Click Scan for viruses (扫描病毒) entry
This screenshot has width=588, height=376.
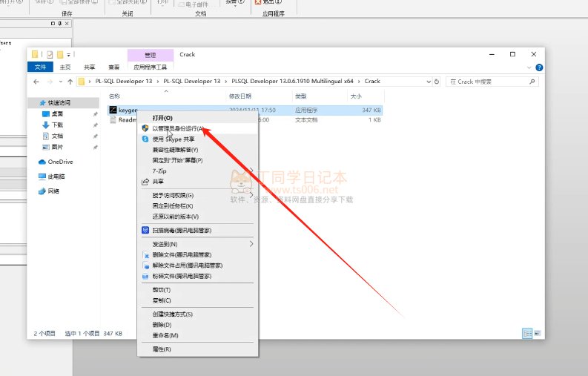198,231
